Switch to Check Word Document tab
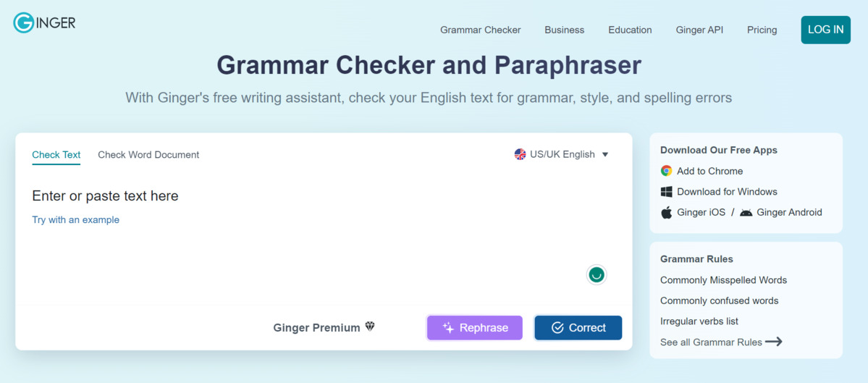868x383 pixels. [148, 155]
